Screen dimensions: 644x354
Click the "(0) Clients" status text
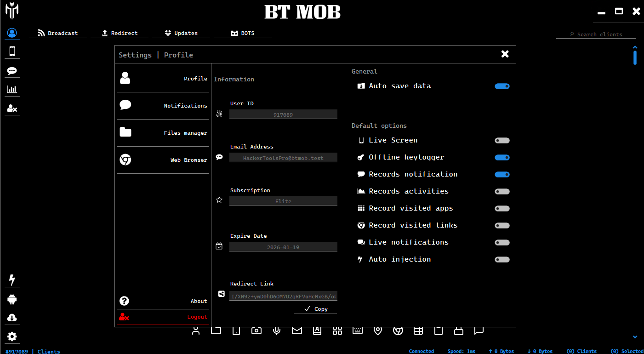581,351
